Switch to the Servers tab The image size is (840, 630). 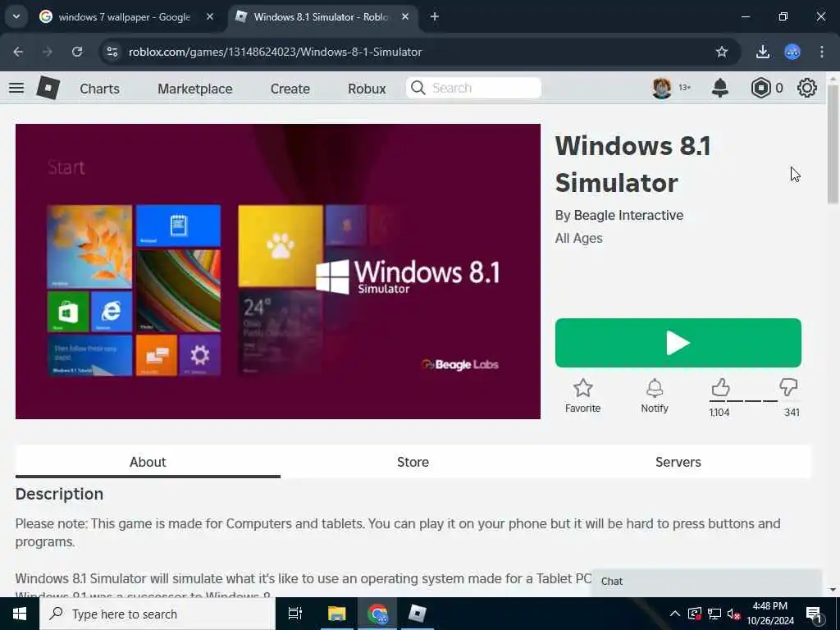coord(678,462)
